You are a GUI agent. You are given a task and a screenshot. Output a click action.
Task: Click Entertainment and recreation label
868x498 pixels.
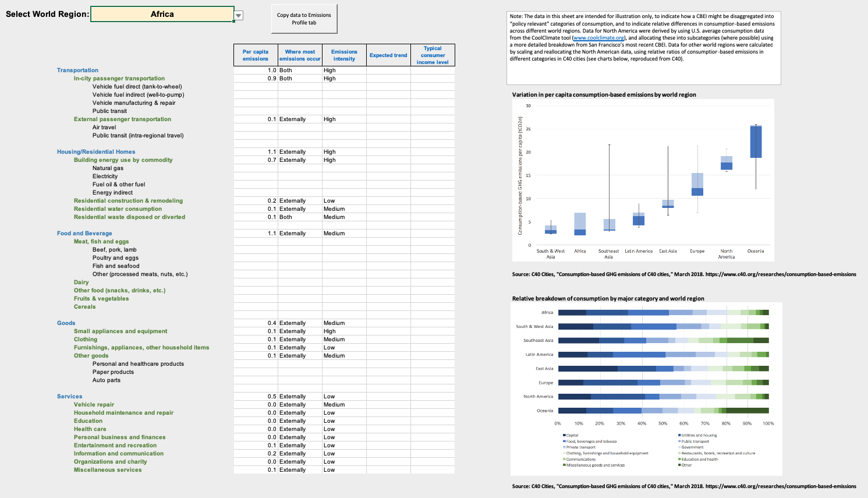115,445
